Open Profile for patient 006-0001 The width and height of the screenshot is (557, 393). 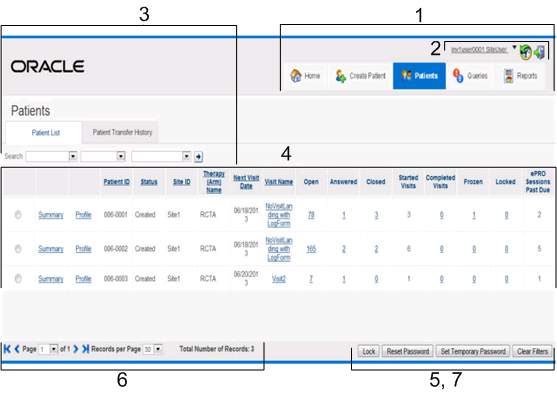coord(83,215)
